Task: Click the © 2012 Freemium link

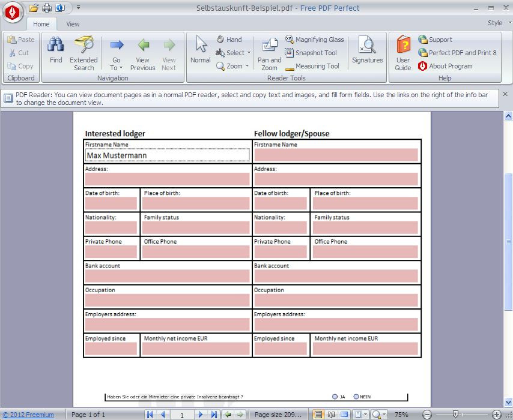Action: [28, 415]
